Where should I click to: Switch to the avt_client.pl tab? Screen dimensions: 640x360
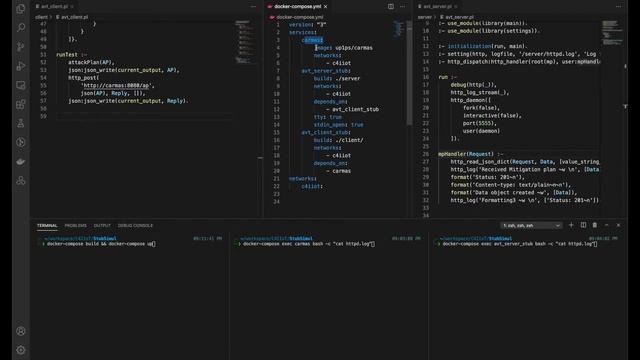click(x=54, y=7)
